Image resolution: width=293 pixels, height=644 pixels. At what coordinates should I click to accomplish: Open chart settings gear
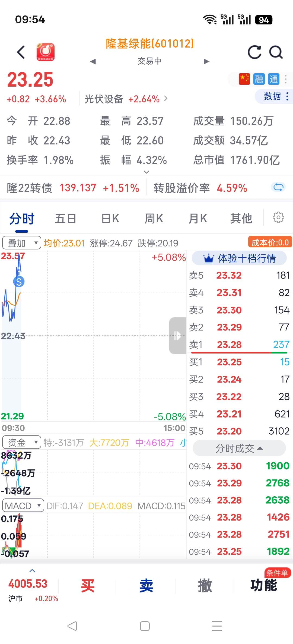tap(278, 217)
